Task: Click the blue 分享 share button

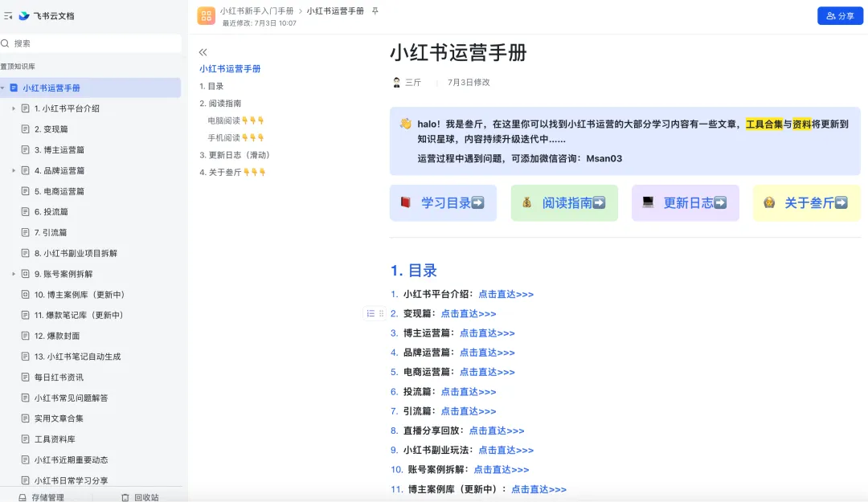Action: 840,16
